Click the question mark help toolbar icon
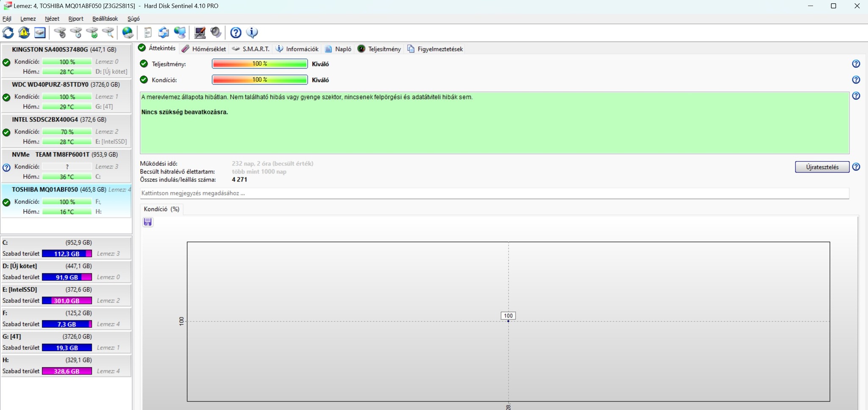Screen dimensions: 868x410 pyautogui.click(x=236, y=33)
